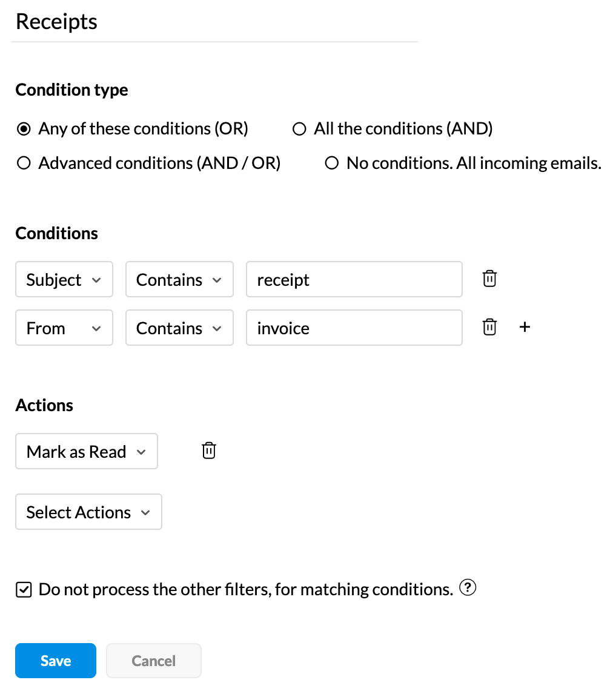Screen dimensions: 613x700
Task: Add a new condition with plus icon
Action: click(525, 327)
